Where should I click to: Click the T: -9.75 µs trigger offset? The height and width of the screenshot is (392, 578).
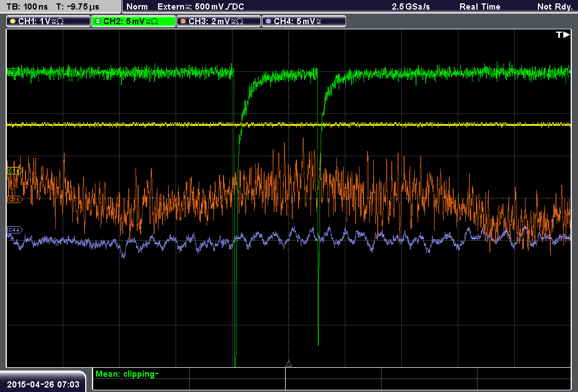pyautogui.click(x=77, y=7)
